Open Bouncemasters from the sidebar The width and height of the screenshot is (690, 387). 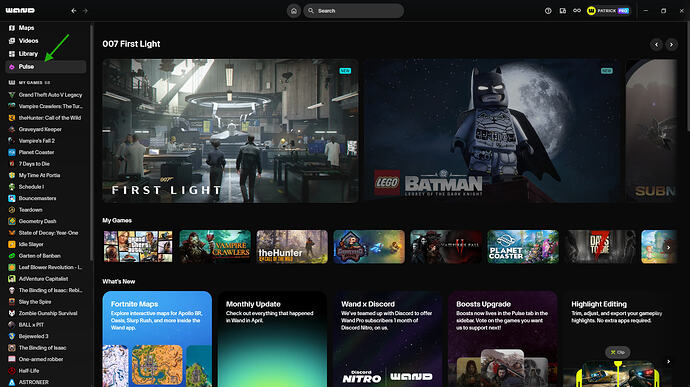pos(46,198)
